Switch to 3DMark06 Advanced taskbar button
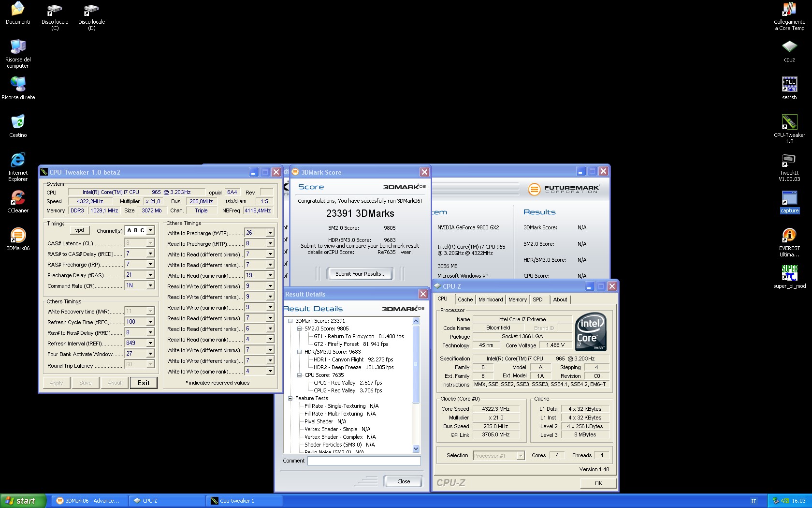812x508 pixels. [x=89, y=501]
